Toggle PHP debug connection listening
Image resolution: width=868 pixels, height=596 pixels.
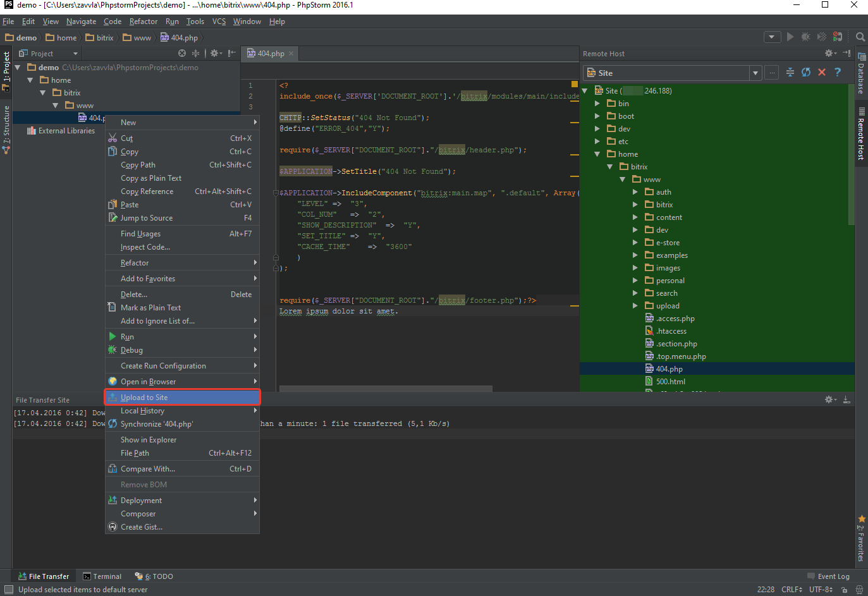pyautogui.click(x=837, y=37)
